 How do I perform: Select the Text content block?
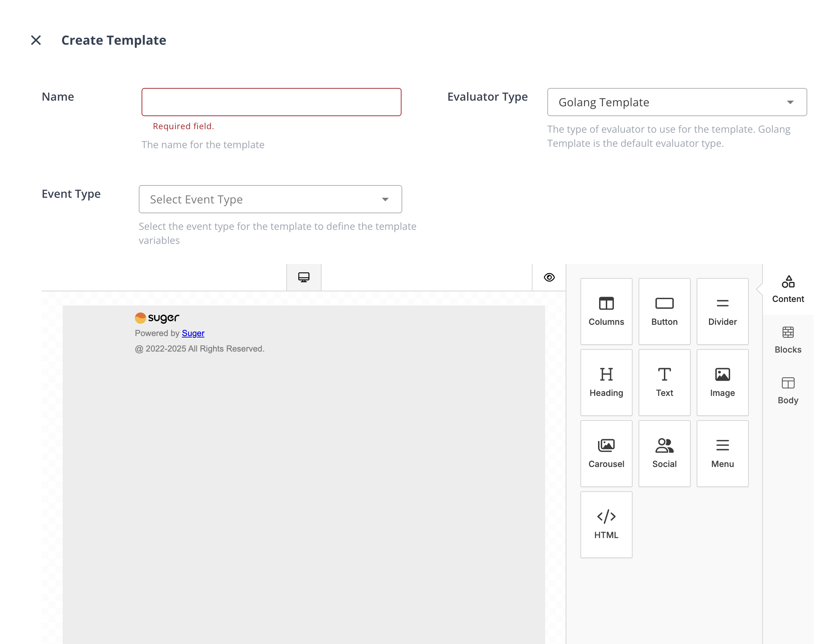(x=664, y=382)
